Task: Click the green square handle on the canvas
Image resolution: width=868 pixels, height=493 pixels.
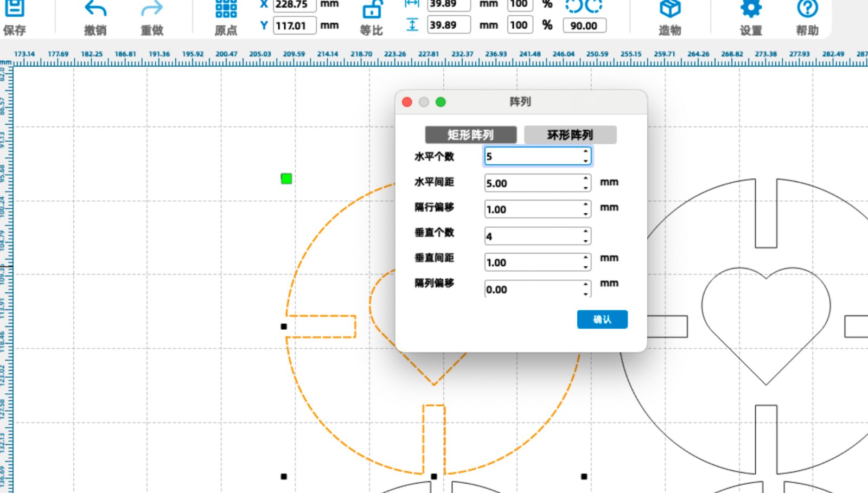Action: (286, 178)
